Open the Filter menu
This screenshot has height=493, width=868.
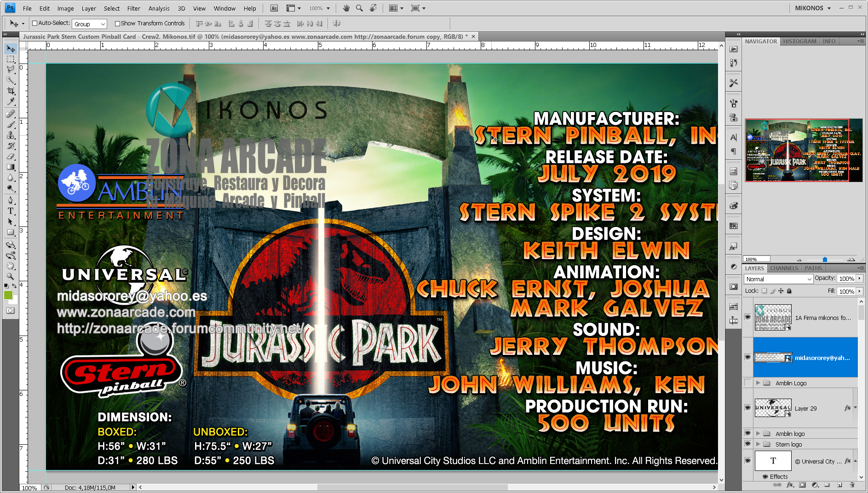click(x=134, y=8)
